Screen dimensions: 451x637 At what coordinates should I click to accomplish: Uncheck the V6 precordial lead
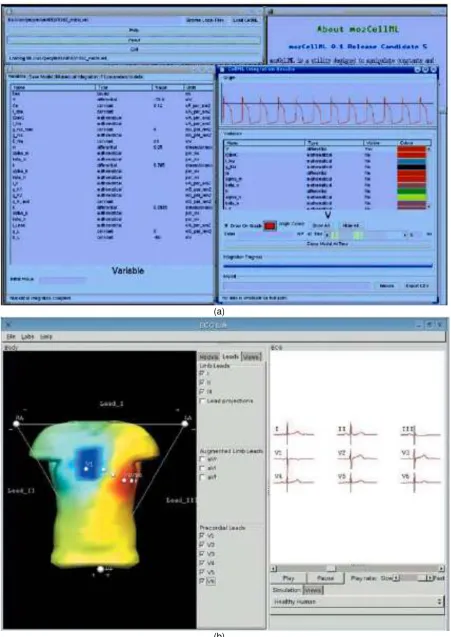[202, 581]
